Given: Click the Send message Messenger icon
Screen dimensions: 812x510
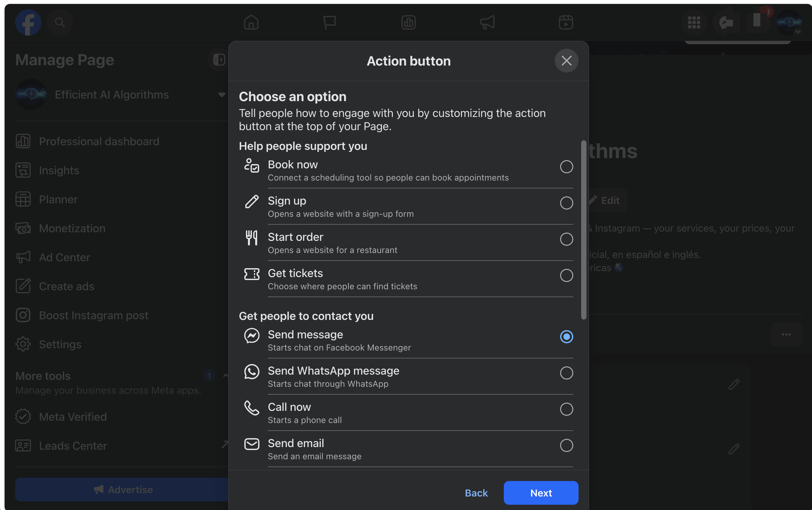Looking at the screenshot, I should [x=252, y=336].
